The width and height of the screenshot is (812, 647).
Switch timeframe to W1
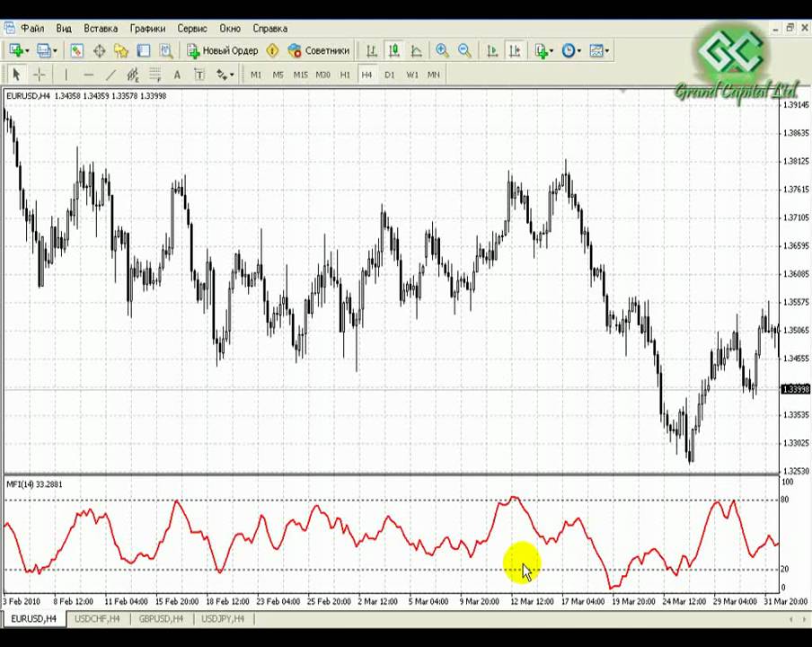pyautogui.click(x=412, y=75)
